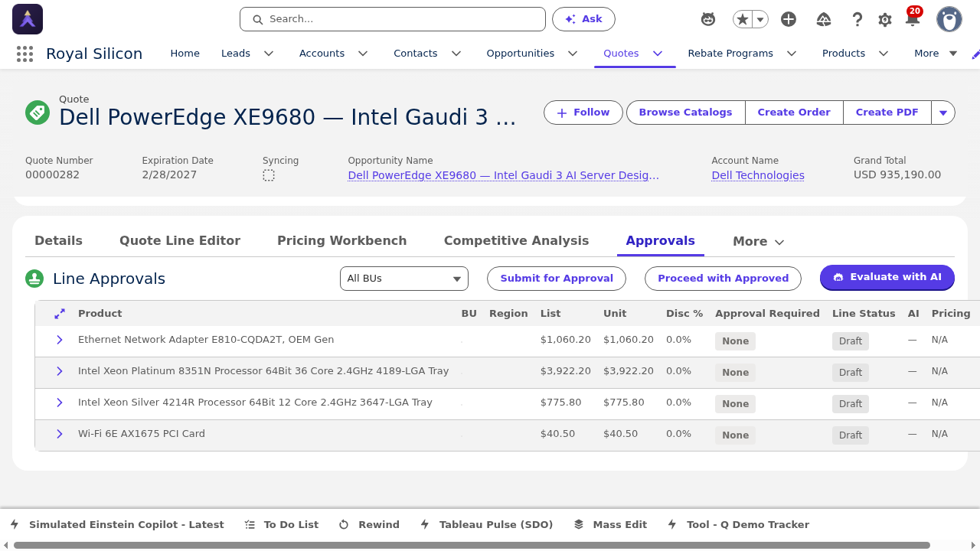The height and width of the screenshot is (551, 980).
Task: Click the Draft status of Wi-Fi 6E row
Action: click(851, 435)
